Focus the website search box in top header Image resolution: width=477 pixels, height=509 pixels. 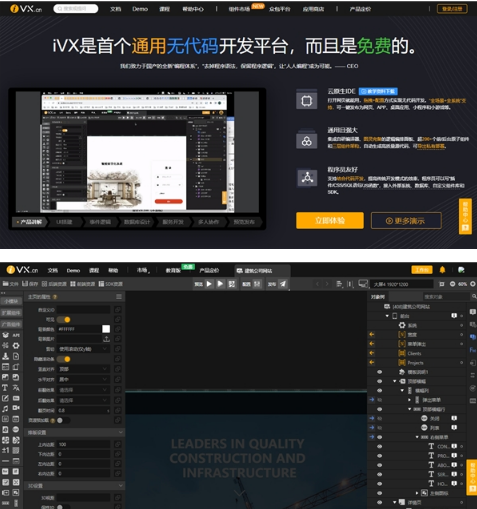(76, 9)
